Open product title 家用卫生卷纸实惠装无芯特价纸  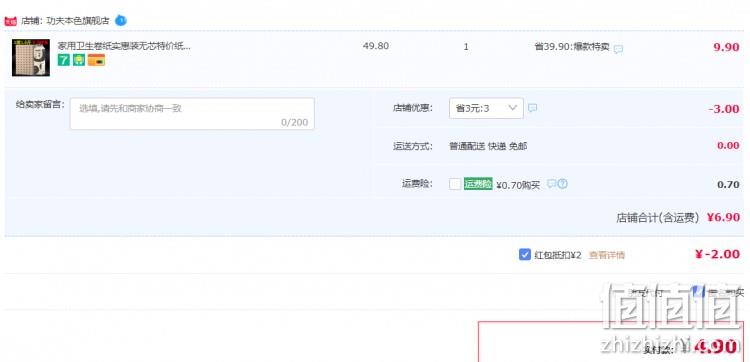[x=124, y=46]
